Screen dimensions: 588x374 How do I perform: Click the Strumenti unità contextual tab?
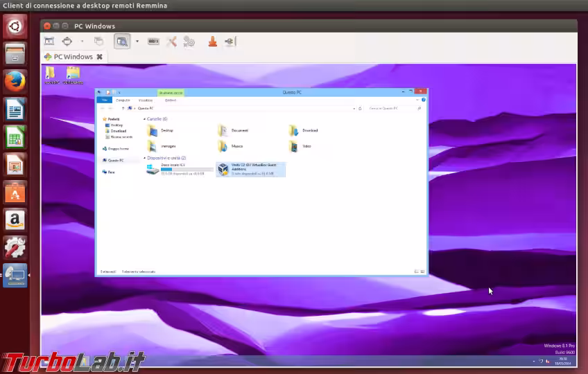pos(171,93)
